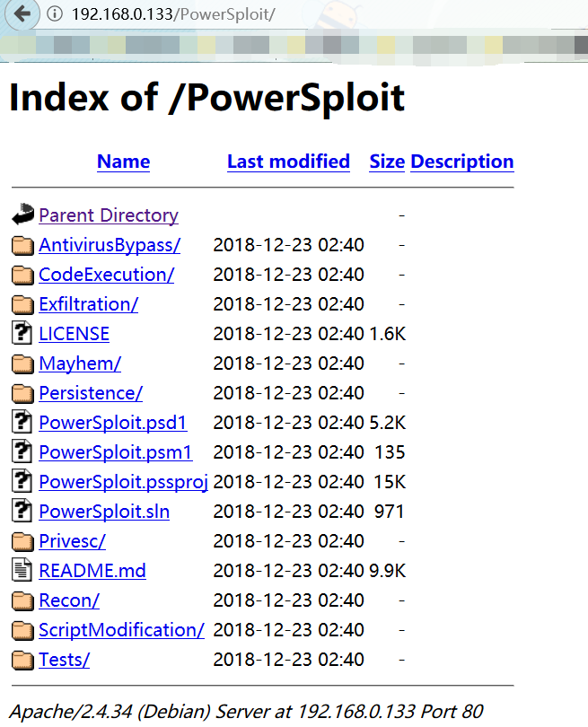Click the folder icon beside Exfiltration/

(22, 304)
